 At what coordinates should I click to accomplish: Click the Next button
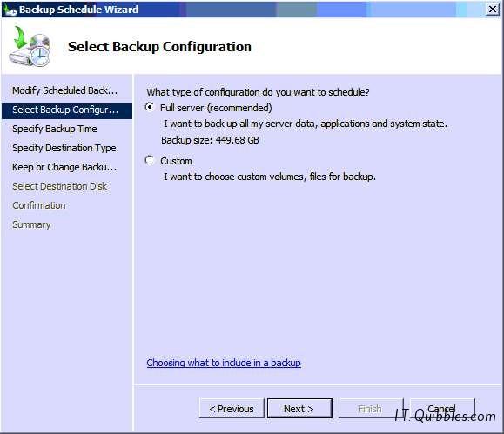299,409
